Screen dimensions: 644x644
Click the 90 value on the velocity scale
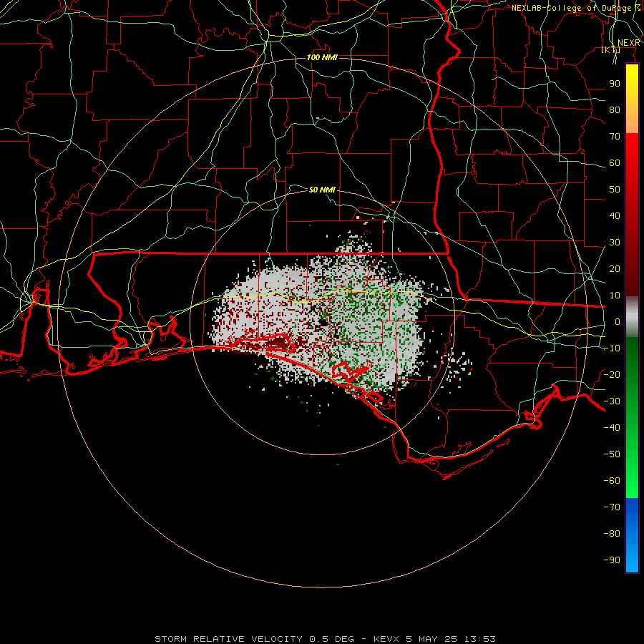point(615,84)
